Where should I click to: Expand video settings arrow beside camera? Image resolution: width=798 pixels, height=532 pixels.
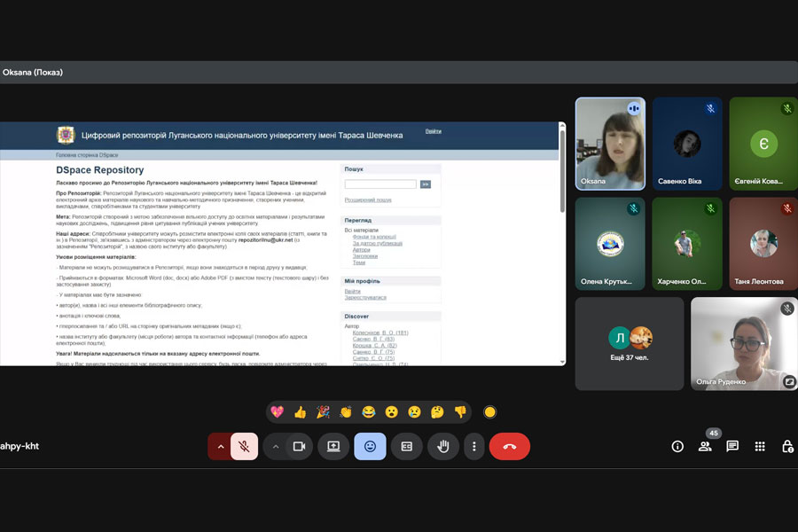tap(276, 446)
